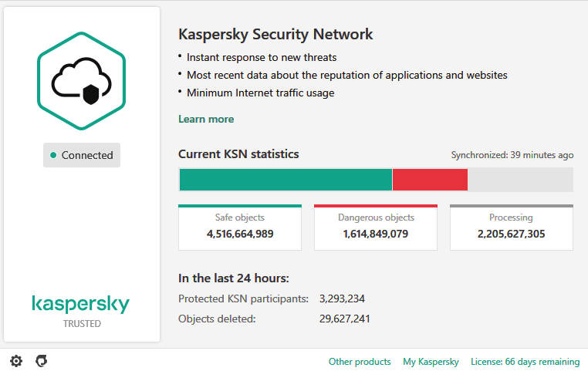Screen dimensions: 588x371
Task: Click the Connected status badge
Action: point(82,155)
